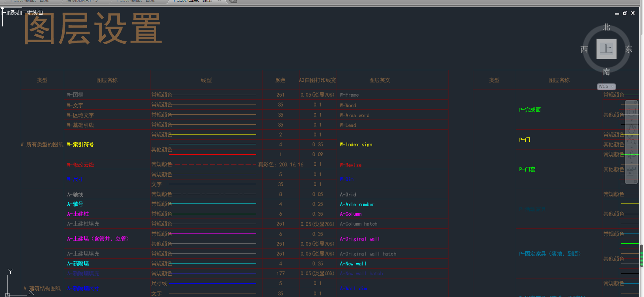Select the W-Lead text

pos(348,125)
